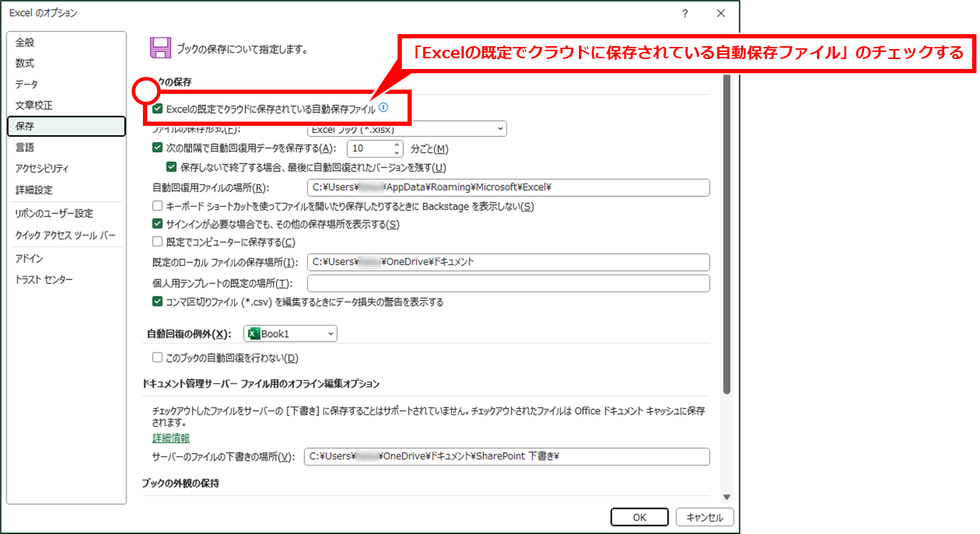This screenshot has height=534, width=980.
Task: Open アドイン category
Action: click(x=66, y=259)
